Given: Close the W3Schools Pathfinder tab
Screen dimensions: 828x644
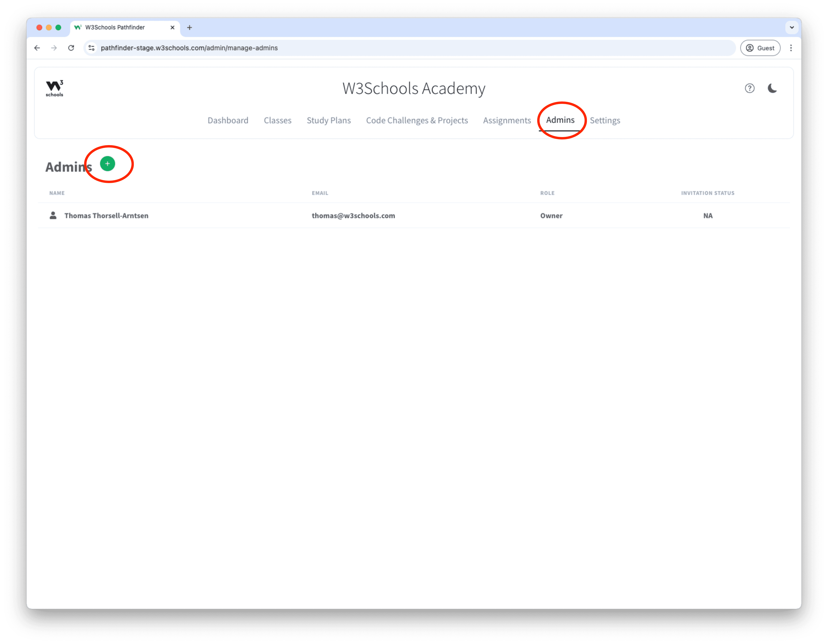Looking at the screenshot, I should pos(173,27).
